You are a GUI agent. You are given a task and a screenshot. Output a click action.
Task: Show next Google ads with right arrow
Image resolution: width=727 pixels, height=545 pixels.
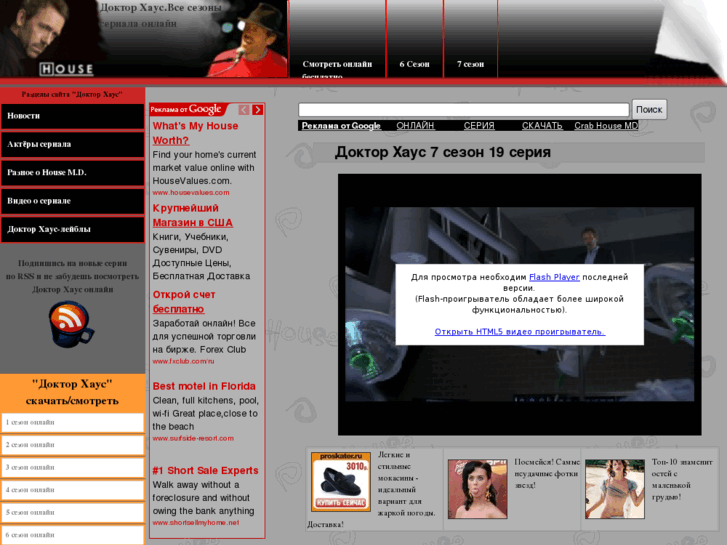[x=258, y=110]
